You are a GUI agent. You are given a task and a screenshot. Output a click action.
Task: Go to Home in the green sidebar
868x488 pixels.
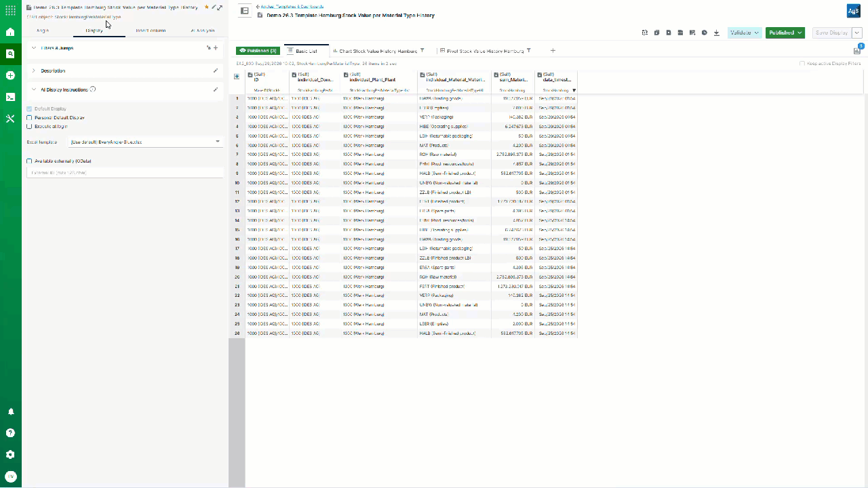[x=10, y=32]
